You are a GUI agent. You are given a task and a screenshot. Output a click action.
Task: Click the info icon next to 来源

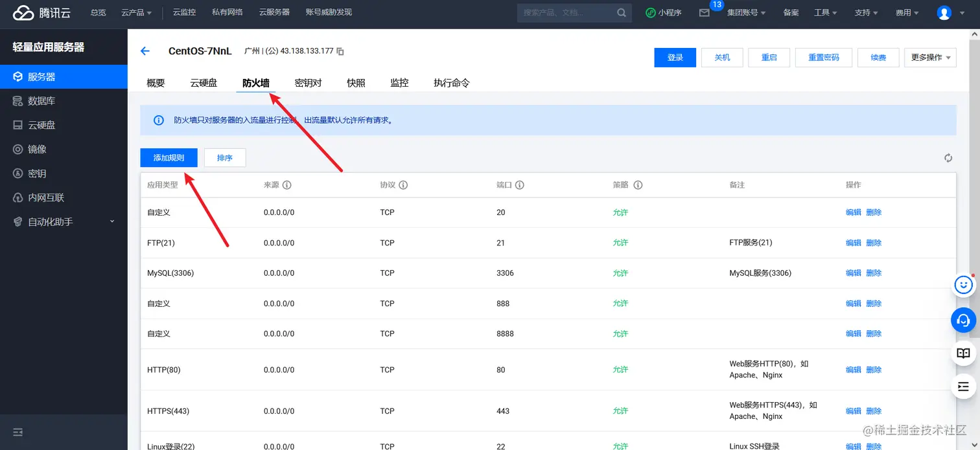point(286,185)
